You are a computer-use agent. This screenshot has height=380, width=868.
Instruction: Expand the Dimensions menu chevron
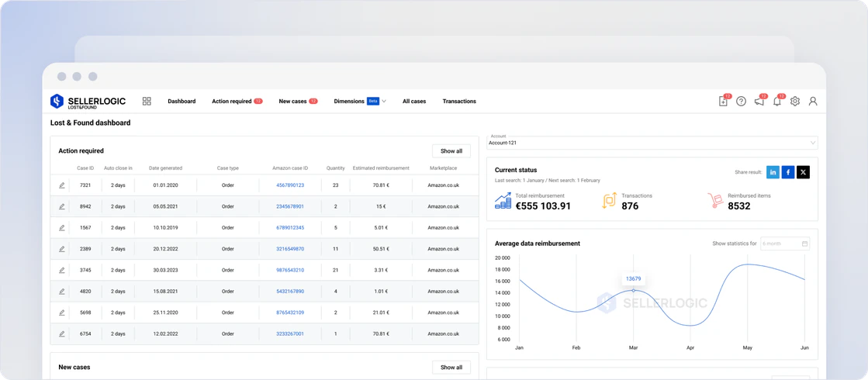(384, 102)
